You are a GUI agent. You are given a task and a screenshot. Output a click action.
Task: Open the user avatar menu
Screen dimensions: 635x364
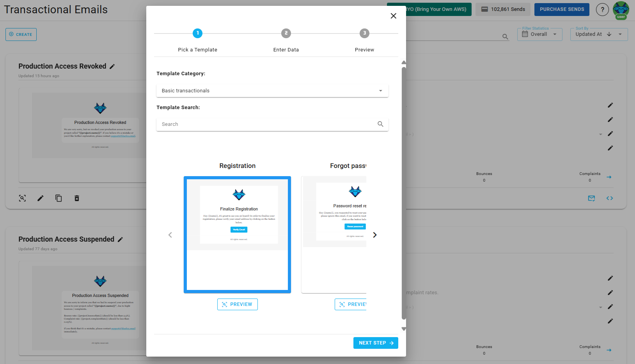(x=620, y=9)
